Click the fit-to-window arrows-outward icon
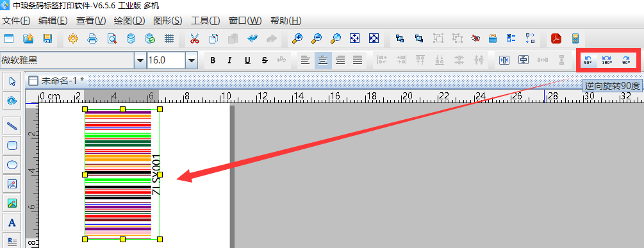The width and height of the screenshot is (644, 248). click(x=354, y=39)
